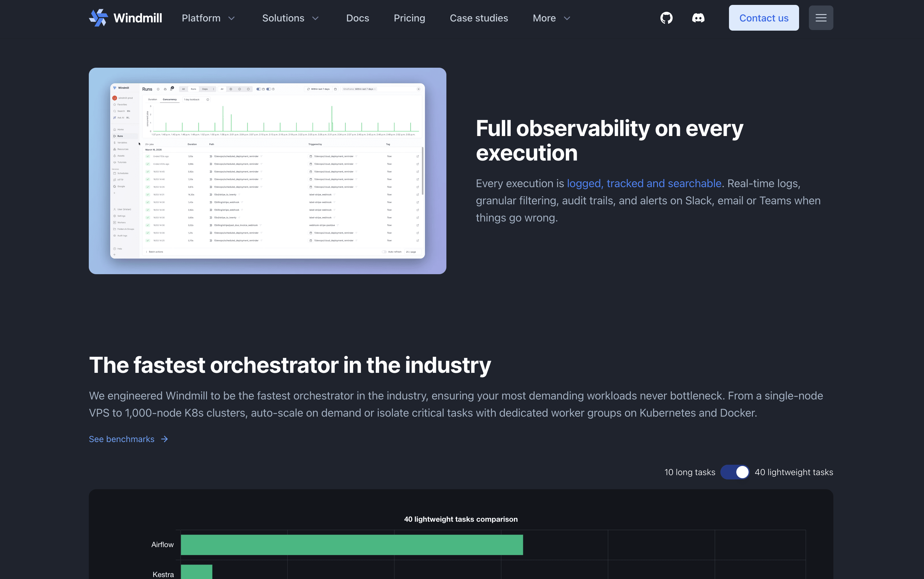The height and width of the screenshot is (579, 924).
Task: Open Google trigger in the preview sidebar
Action: [x=119, y=187]
